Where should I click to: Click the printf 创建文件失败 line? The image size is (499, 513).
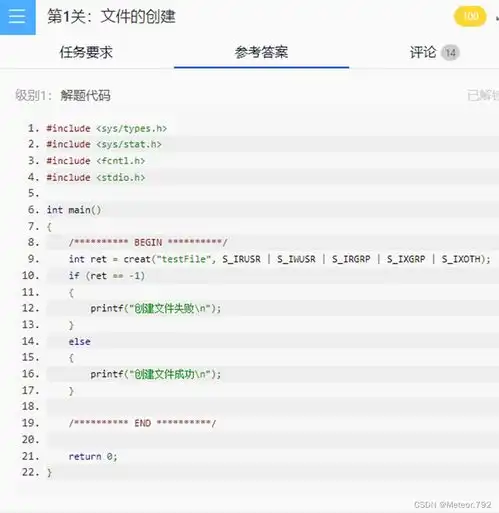pyautogui.click(x=156, y=308)
